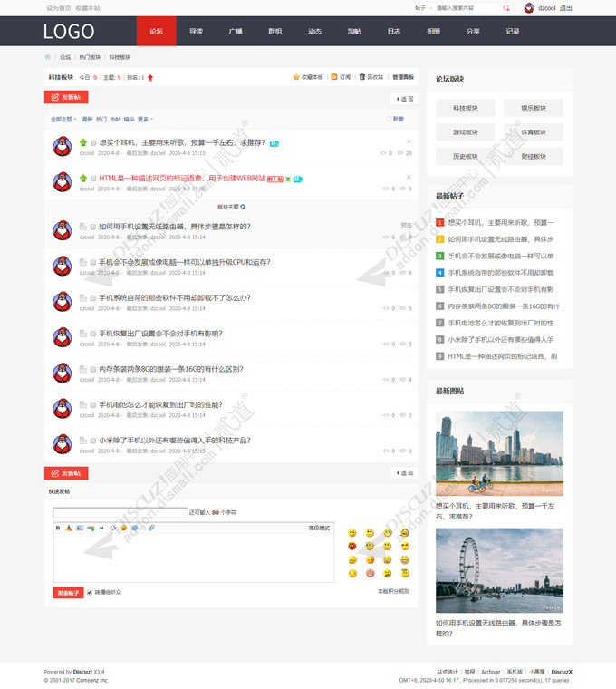The height and width of the screenshot is (689, 616).
Task: Check the 想买个耳机 thread checkbox
Action: 93,143
